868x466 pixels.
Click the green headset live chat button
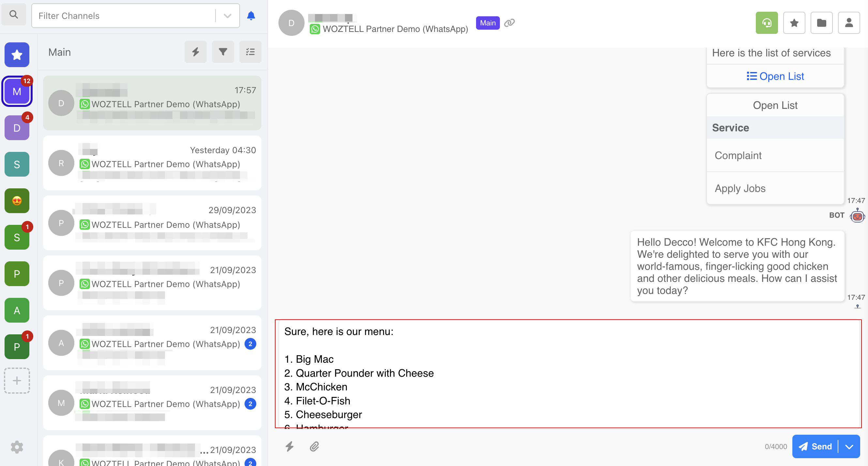click(x=767, y=23)
